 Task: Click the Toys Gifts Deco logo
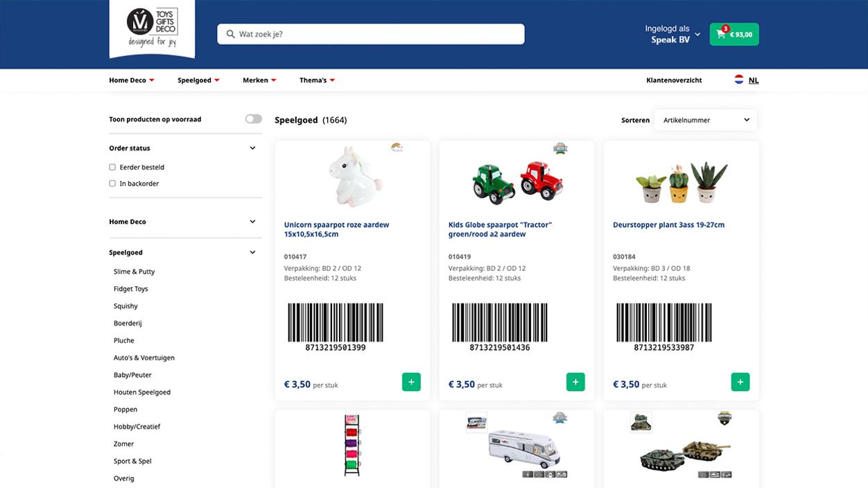(x=153, y=28)
